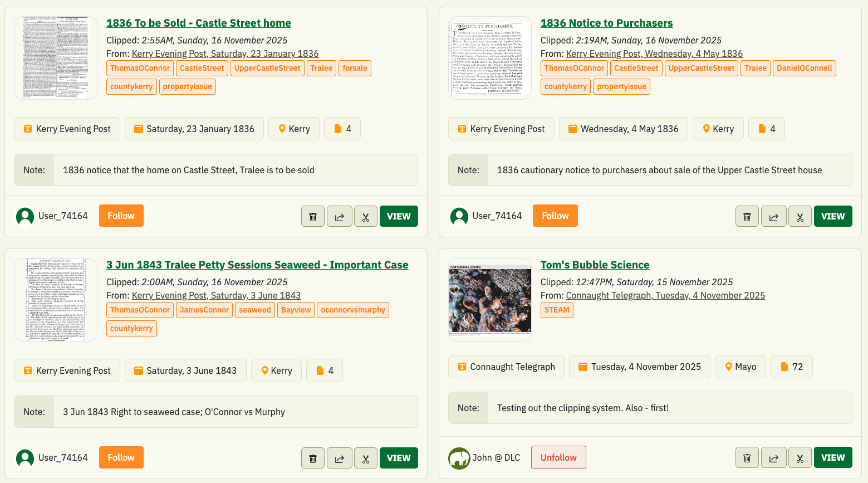
Task: Click scissors icon on Tom's Bubble Science card
Action: [800, 457]
